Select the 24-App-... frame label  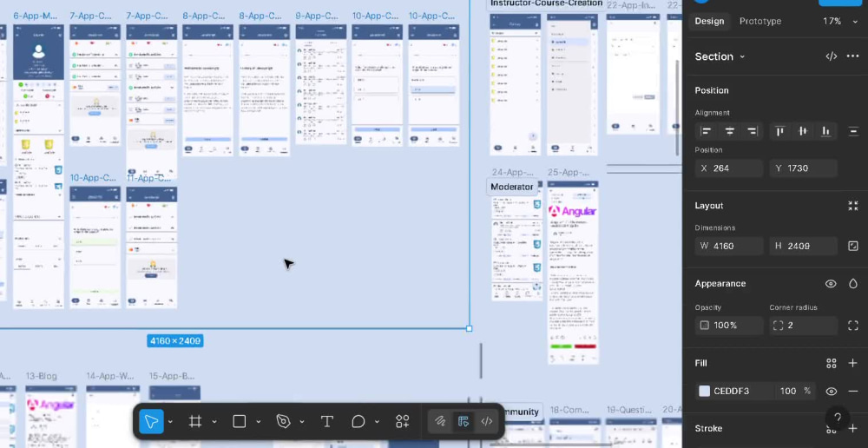[x=513, y=172]
